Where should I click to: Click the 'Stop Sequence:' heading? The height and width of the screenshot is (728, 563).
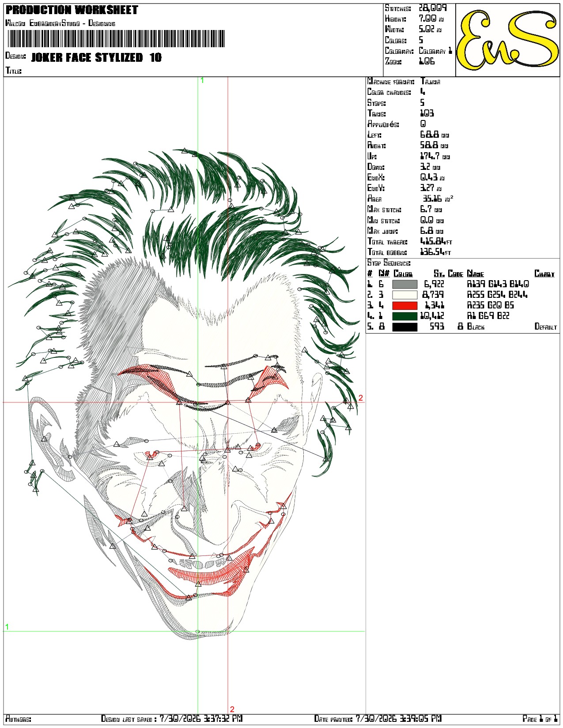pyautogui.click(x=389, y=263)
